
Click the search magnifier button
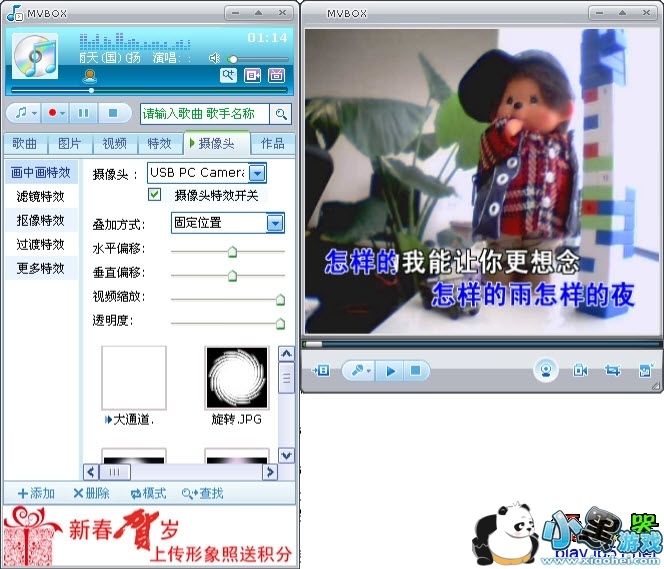coord(281,114)
